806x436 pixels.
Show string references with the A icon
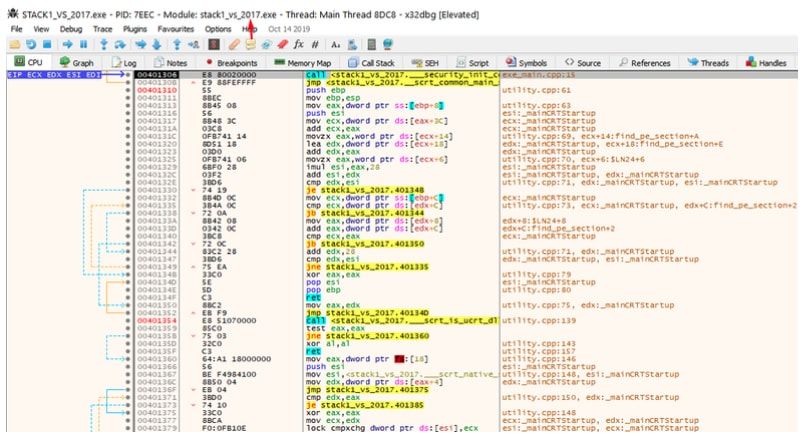pos(335,45)
